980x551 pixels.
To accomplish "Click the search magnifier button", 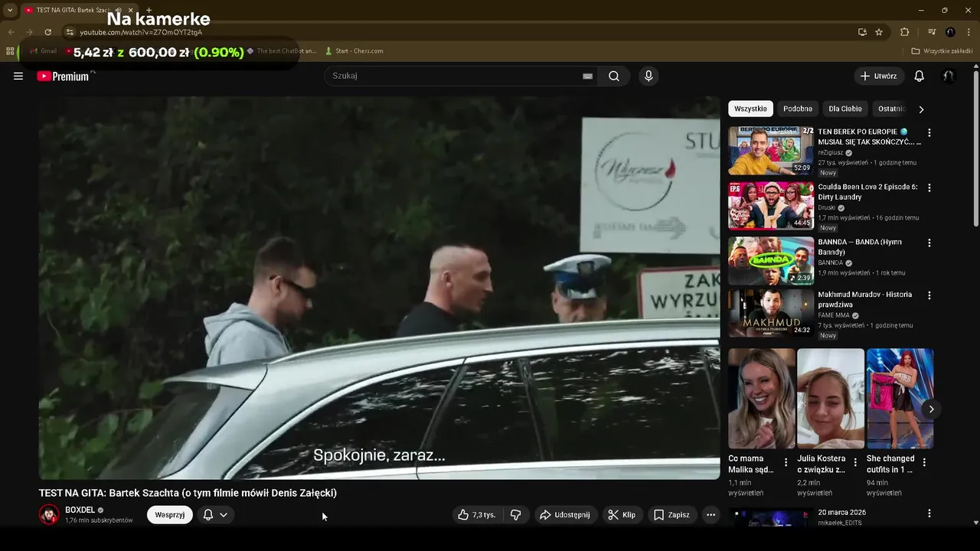I will point(614,76).
